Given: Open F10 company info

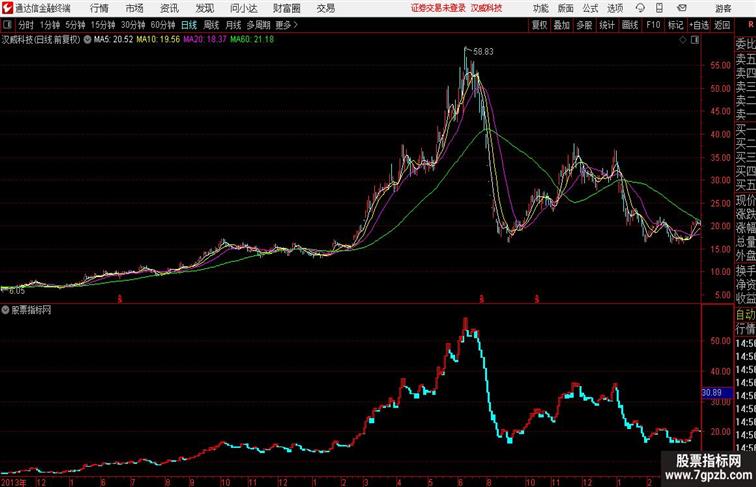Looking at the screenshot, I should coord(653,25).
